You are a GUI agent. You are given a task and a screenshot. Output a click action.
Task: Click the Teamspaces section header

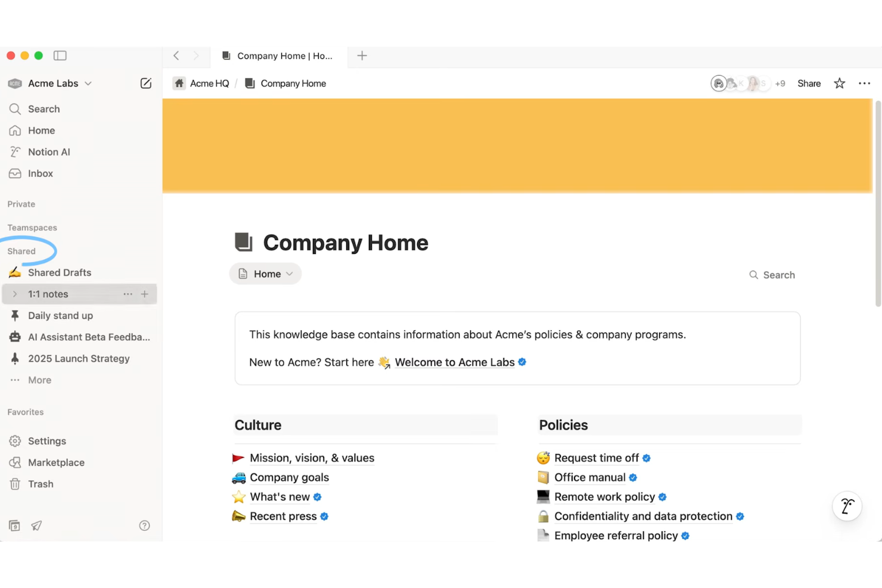pos(32,228)
